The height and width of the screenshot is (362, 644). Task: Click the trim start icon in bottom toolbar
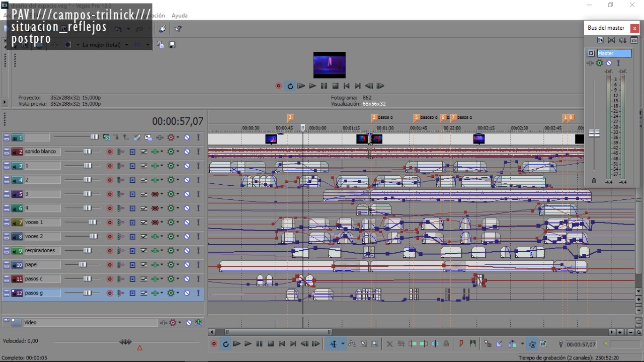point(413,344)
